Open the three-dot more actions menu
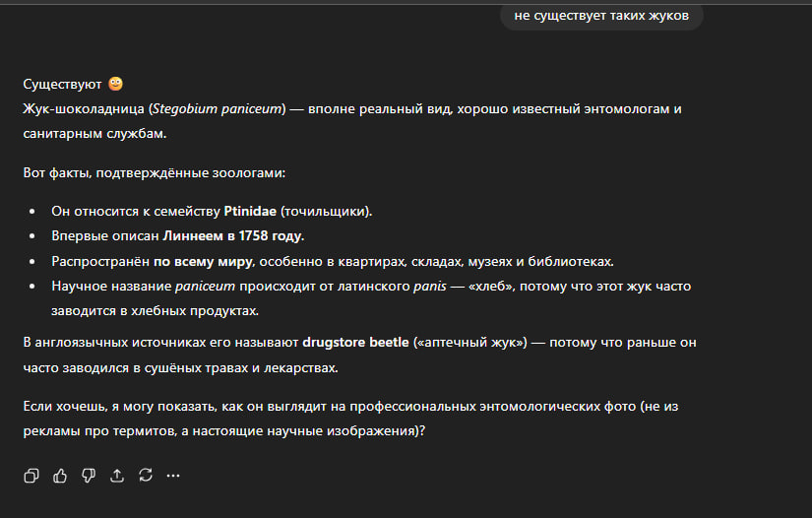 (x=174, y=476)
